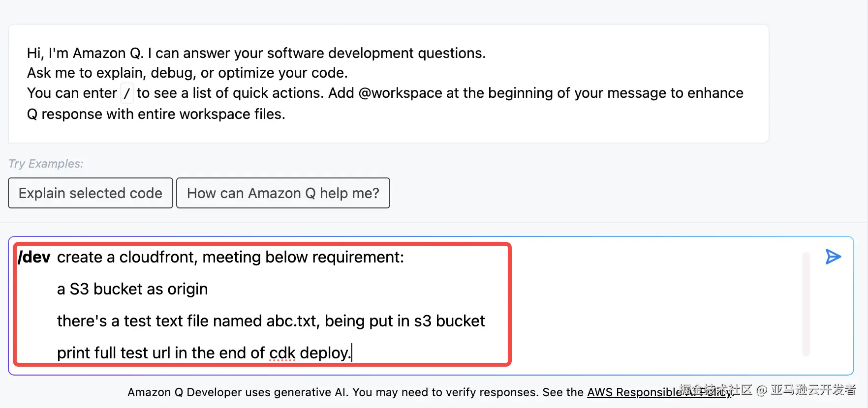Click "@workspace" in the welcome message
868x408 pixels.
coord(401,93)
